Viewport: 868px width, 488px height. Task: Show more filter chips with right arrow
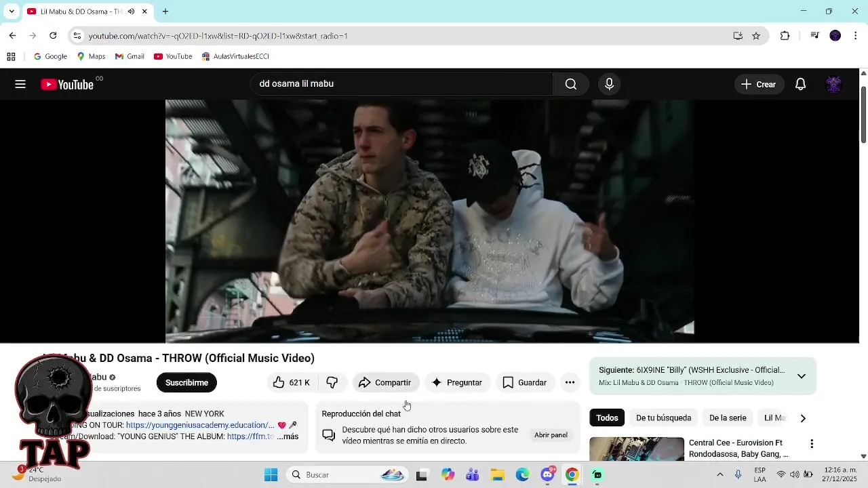tap(803, 418)
